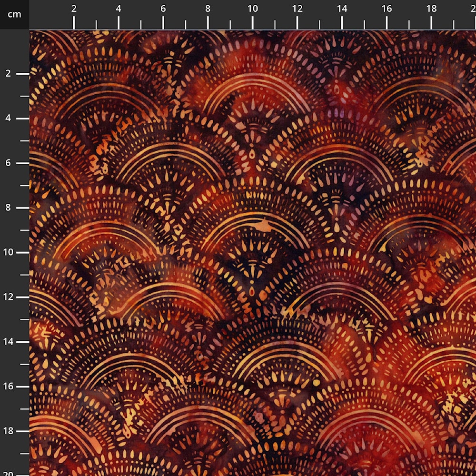This screenshot has height=476, width=476.
Task: Click the 14 mark on the vertical ruler
Action: click(8, 342)
